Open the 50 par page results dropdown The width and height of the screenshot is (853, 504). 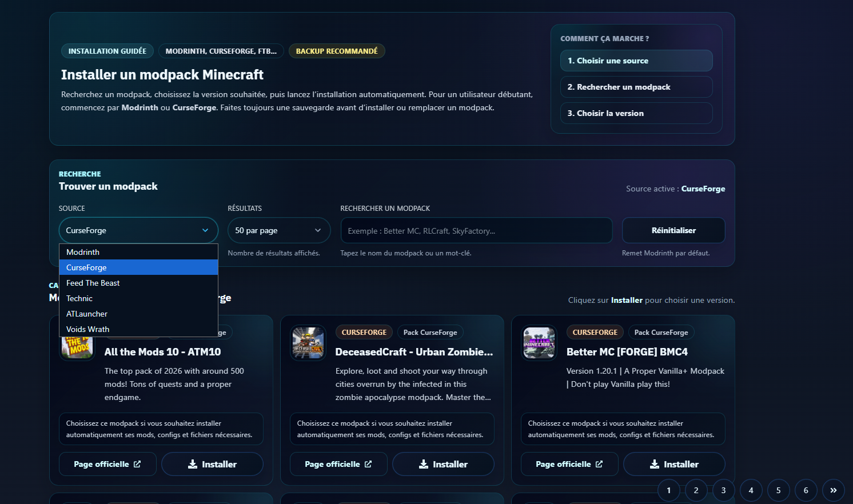[279, 230]
